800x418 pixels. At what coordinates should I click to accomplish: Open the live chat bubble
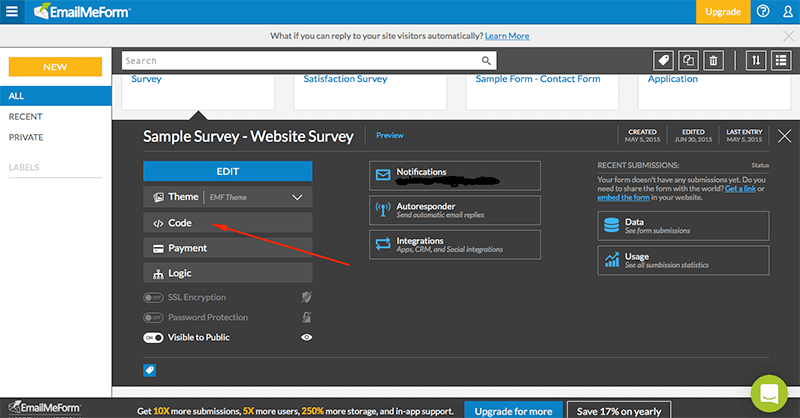coord(769,394)
